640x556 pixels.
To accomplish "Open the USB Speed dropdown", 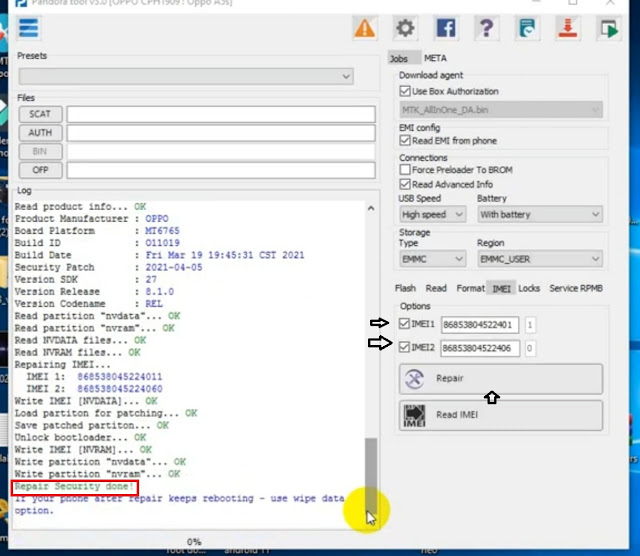I will pyautogui.click(x=432, y=214).
